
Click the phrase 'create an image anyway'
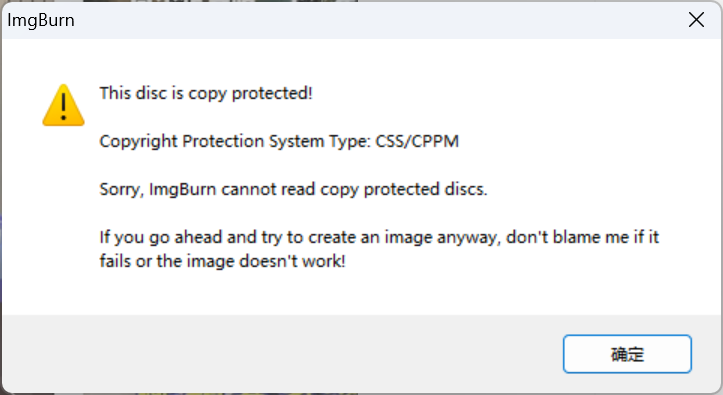click(404, 237)
